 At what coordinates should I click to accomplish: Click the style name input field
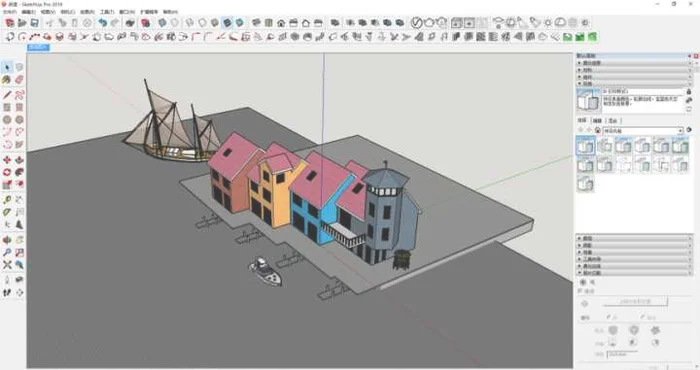(x=643, y=91)
